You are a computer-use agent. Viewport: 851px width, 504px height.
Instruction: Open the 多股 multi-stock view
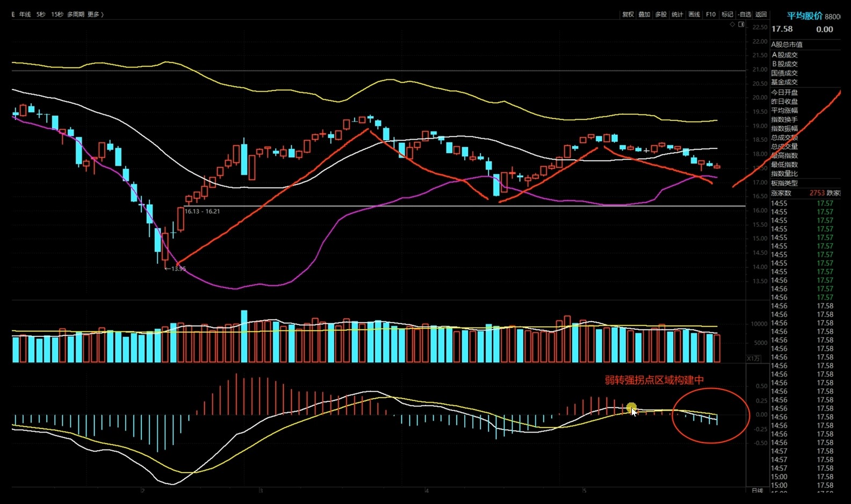(661, 15)
